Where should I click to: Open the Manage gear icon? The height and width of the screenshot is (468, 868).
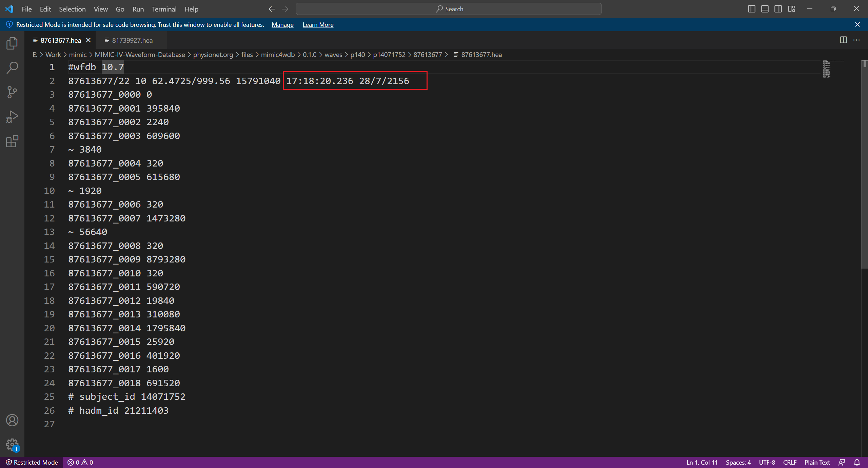click(x=12, y=444)
